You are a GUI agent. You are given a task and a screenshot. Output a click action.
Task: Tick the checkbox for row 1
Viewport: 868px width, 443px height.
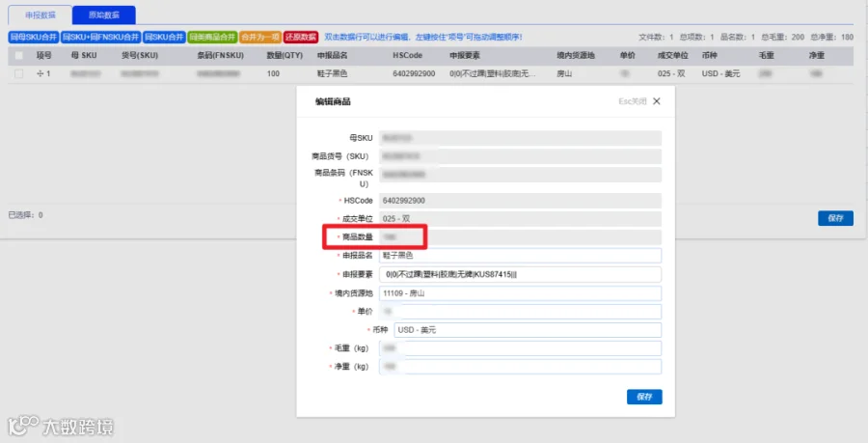pyautogui.click(x=19, y=73)
